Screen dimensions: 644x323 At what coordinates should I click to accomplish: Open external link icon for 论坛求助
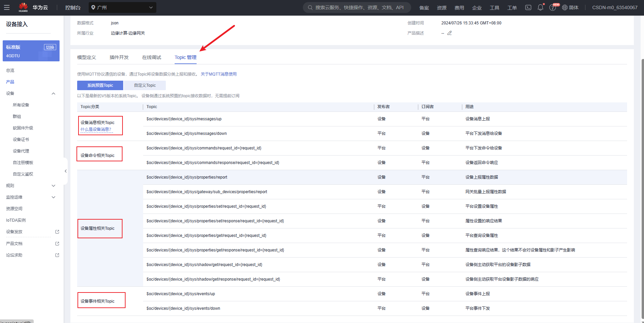(x=57, y=255)
